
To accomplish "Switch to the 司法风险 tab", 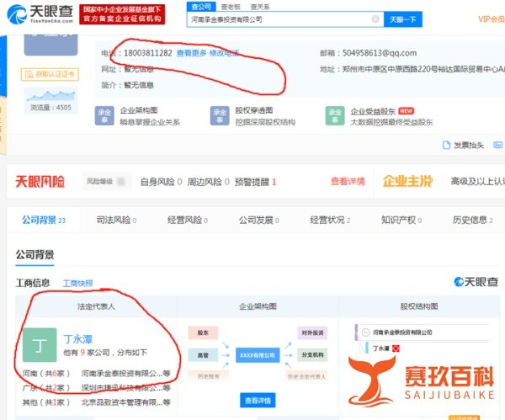I will (116, 220).
